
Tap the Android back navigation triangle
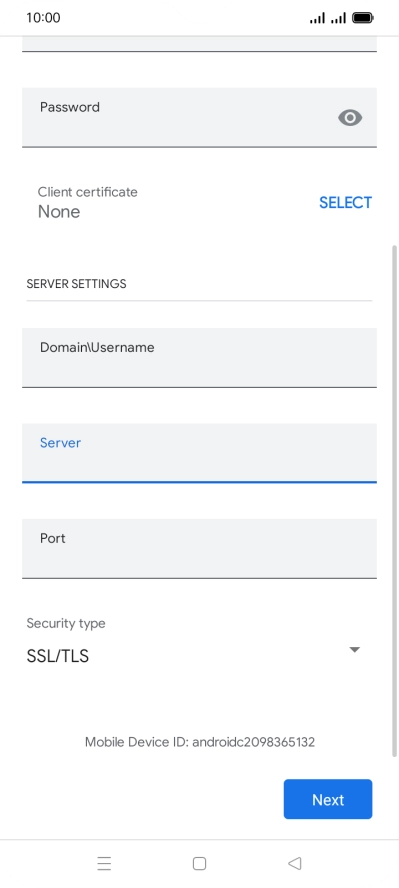coord(294,863)
